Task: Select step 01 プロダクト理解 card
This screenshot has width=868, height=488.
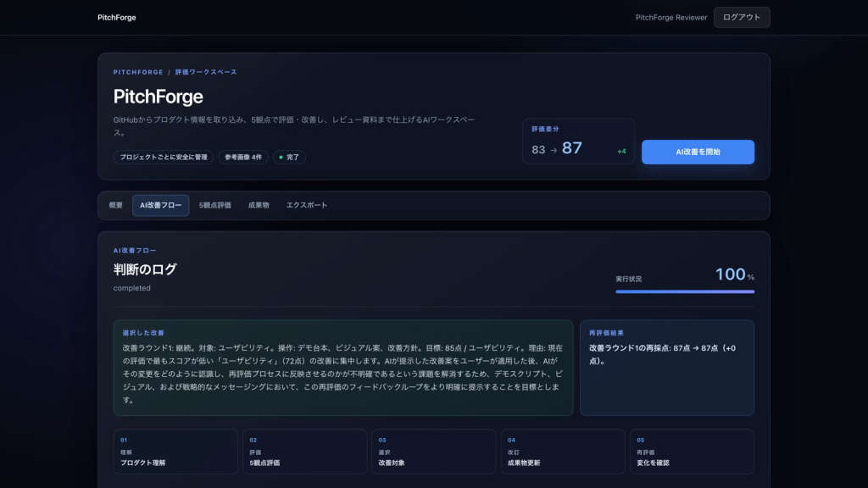Action: click(x=175, y=452)
